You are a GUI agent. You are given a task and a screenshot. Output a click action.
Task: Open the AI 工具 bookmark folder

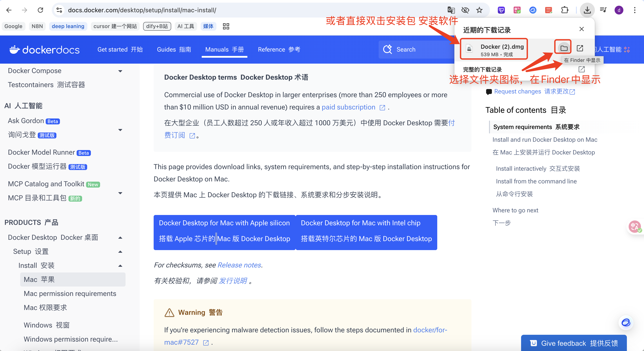click(x=186, y=26)
